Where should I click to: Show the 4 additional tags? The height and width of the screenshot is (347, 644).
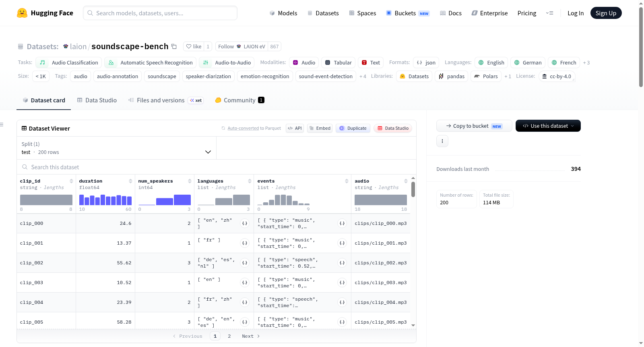click(x=363, y=77)
